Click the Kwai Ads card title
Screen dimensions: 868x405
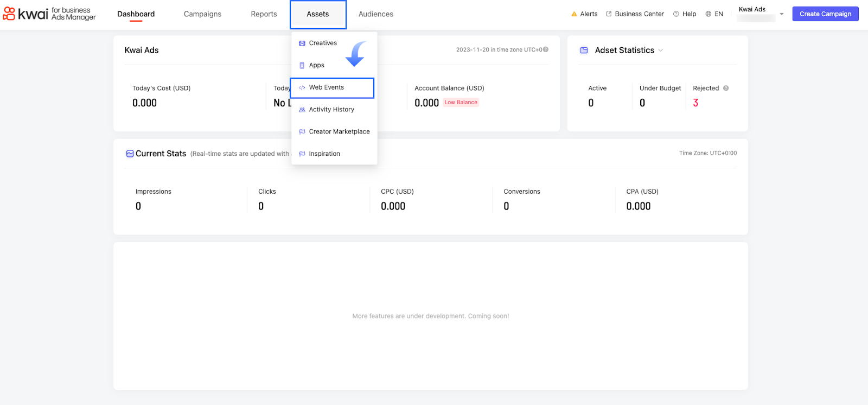coord(142,50)
